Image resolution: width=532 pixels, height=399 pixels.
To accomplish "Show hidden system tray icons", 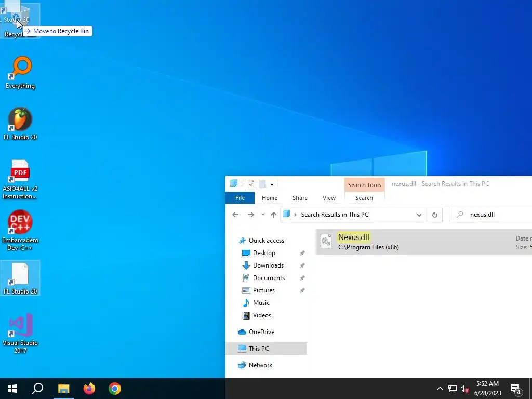I will (440, 389).
